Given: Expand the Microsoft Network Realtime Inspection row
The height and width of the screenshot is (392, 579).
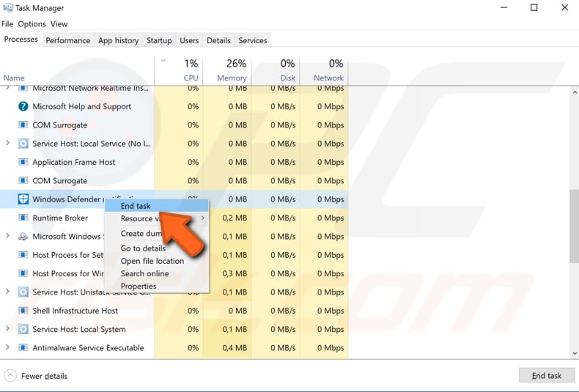Looking at the screenshot, I should (x=7, y=88).
